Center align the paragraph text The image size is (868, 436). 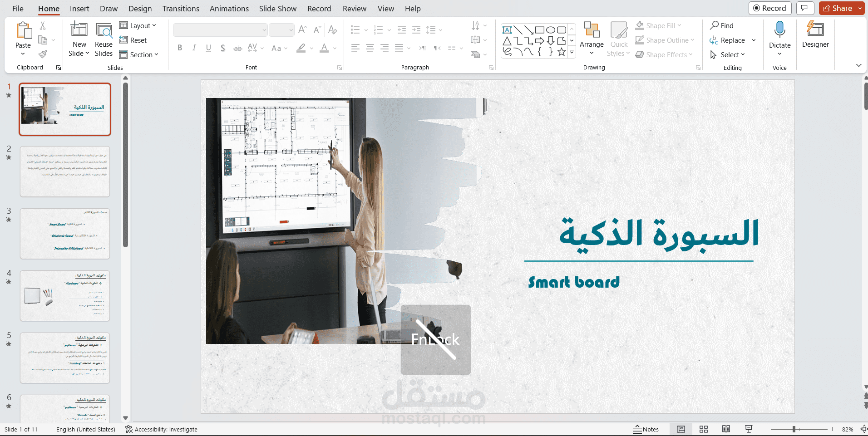pos(370,48)
